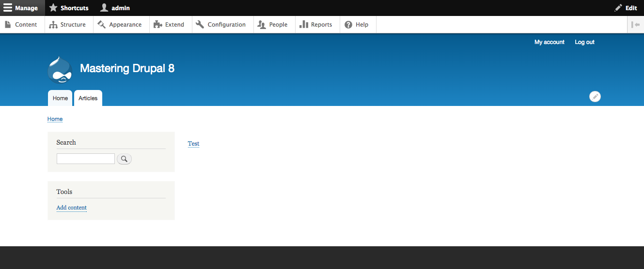
Task: Switch to the Articles tab
Action: click(x=88, y=98)
